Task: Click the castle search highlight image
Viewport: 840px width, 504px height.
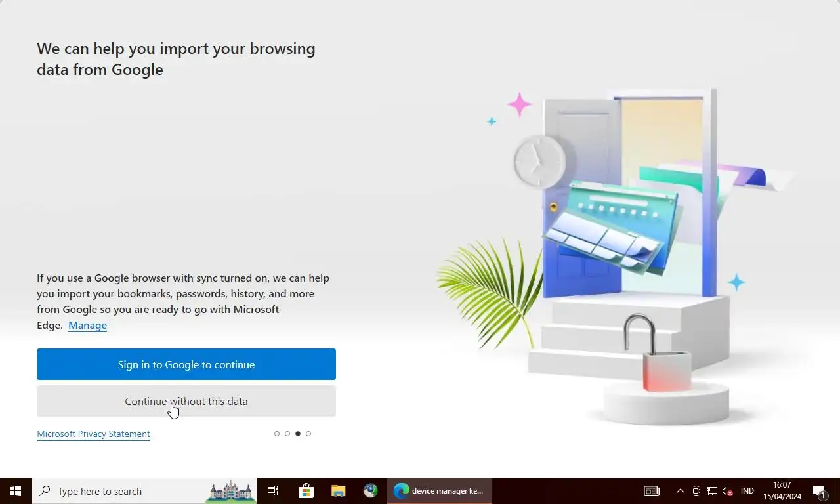Action: [230, 492]
